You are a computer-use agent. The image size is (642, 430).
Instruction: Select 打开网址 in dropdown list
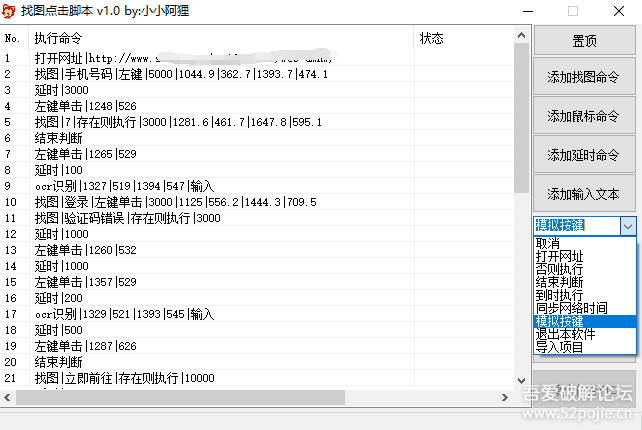click(585, 256)
